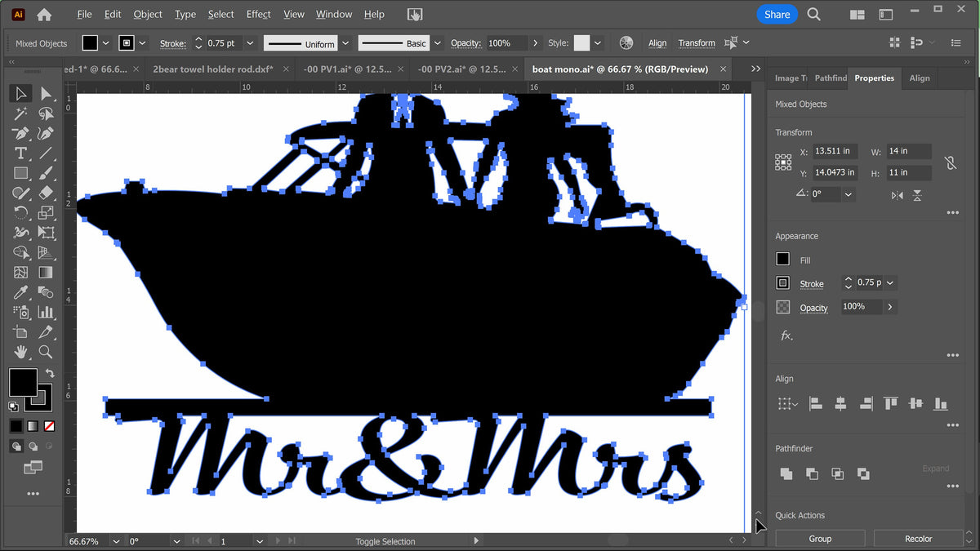This screenshot has width=980, height=551.
Task: Select the Selection tool arrow
Action: (21, 94)
